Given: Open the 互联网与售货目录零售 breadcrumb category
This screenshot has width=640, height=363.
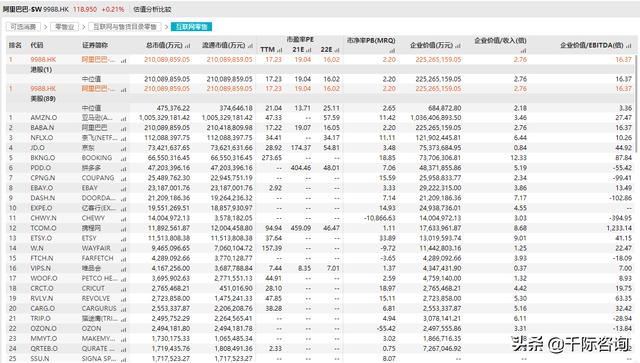Looking at the screenshot, I should pyautogui.click(x=125, y=27).
